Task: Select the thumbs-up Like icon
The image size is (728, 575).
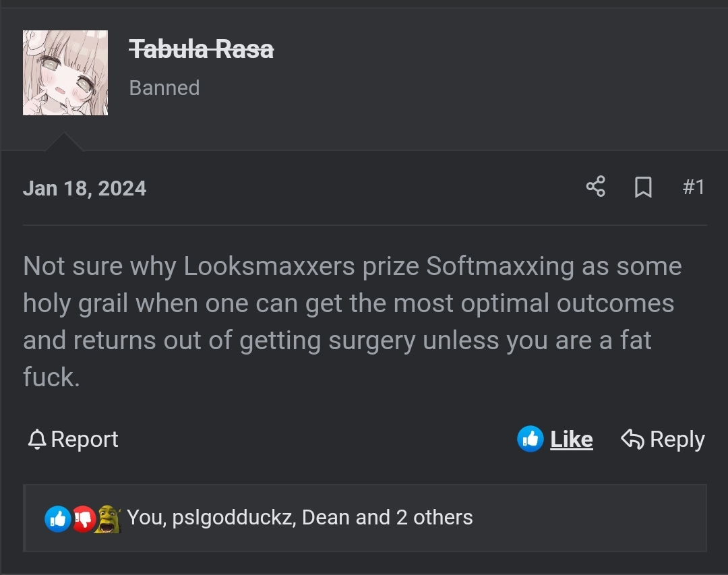Action: coord(531,439)
